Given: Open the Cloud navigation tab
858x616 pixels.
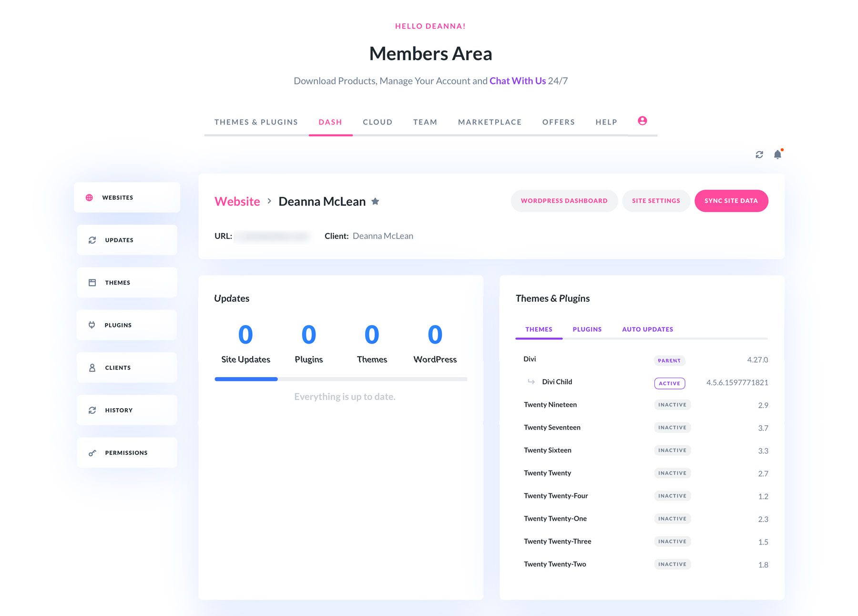Looking at the screenshot, I should pyautogui.click(x=377, y=122).
